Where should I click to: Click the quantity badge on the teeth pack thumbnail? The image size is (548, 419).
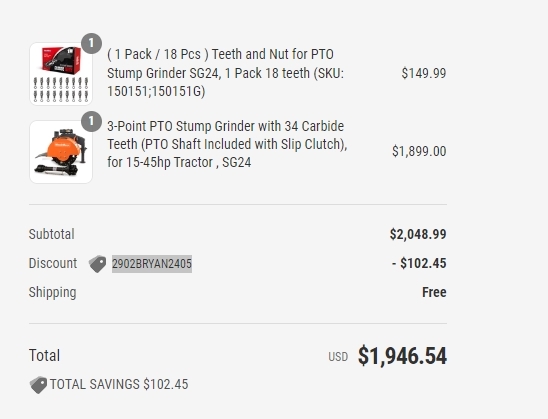point(91,43)
